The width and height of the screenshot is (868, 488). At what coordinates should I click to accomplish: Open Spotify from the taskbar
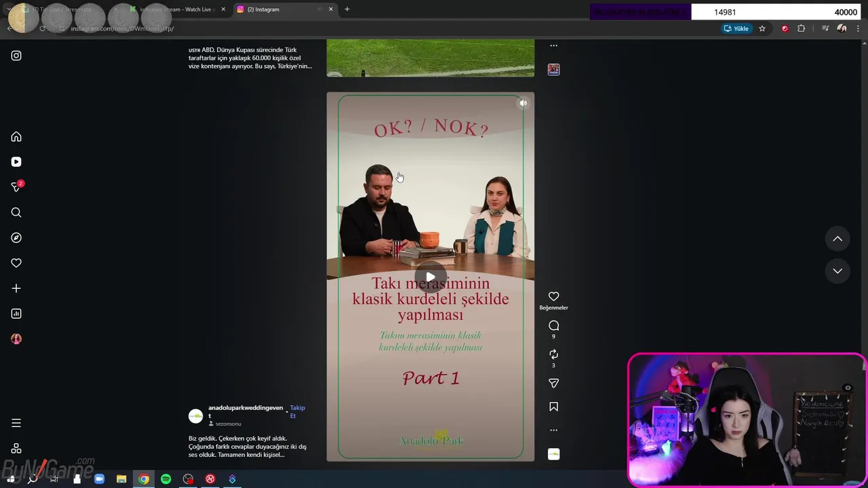[x=166, y=479]
